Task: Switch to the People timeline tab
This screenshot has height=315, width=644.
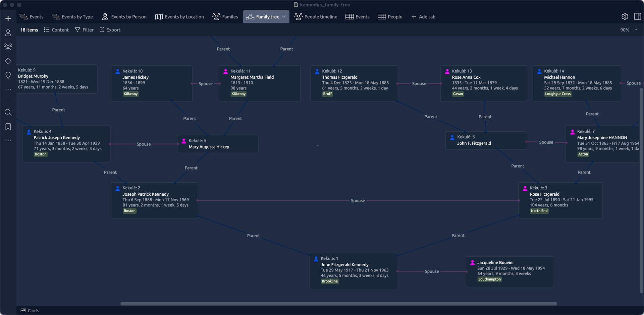Action: tap(316, 17)
